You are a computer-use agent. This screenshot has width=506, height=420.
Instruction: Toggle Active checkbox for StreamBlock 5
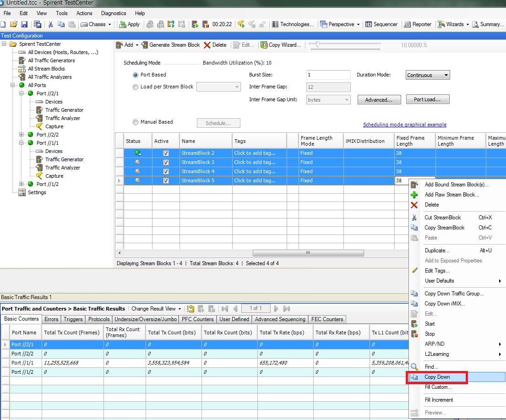coord(166,180)
